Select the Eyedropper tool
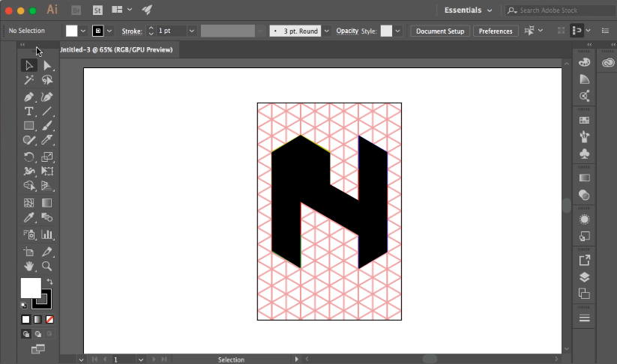 (28, 217)
